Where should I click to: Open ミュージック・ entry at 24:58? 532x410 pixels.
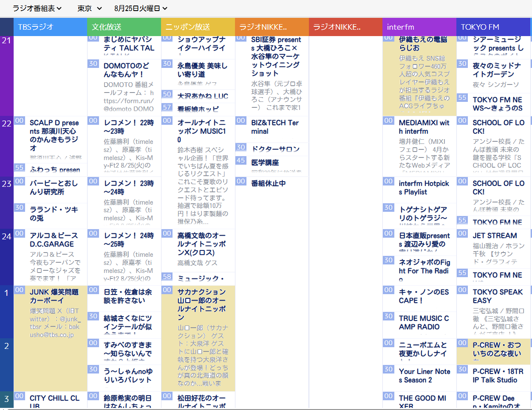pos(198,278)
